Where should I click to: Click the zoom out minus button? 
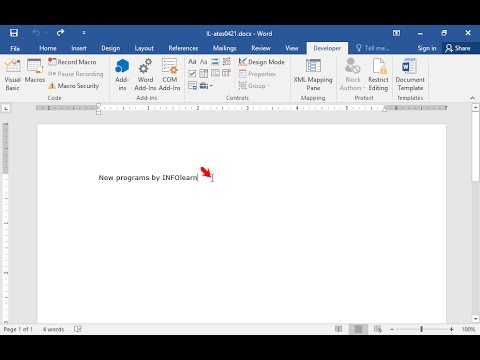coord(392,329)
